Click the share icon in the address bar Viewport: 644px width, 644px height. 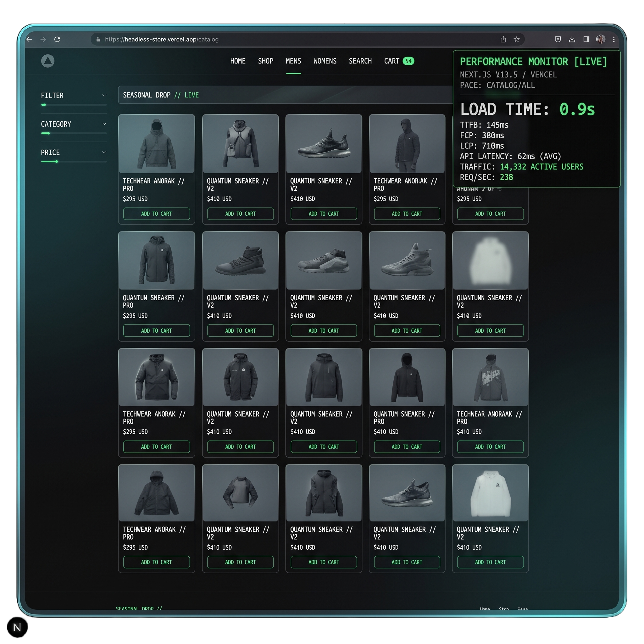(x=503, y=39)
